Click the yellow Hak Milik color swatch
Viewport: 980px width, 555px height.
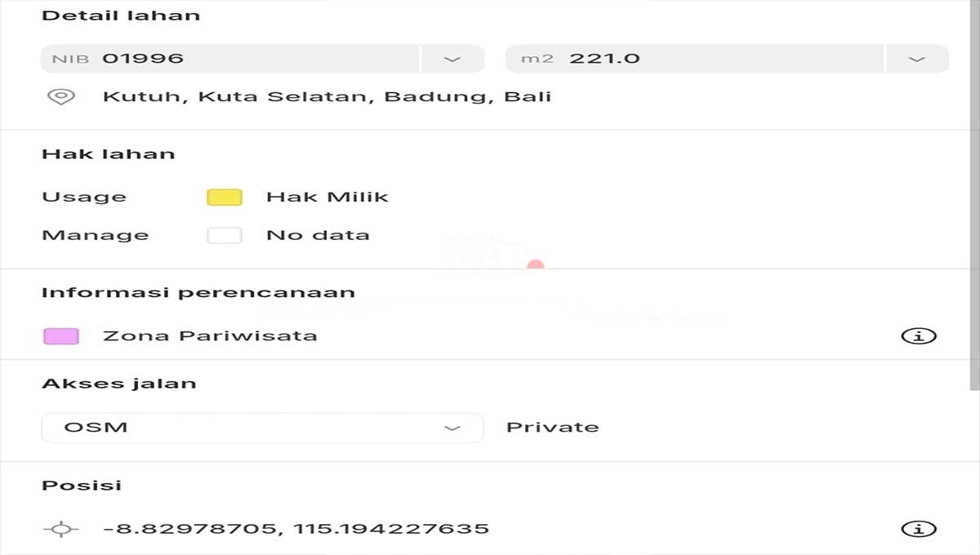(x=225, y=197)
